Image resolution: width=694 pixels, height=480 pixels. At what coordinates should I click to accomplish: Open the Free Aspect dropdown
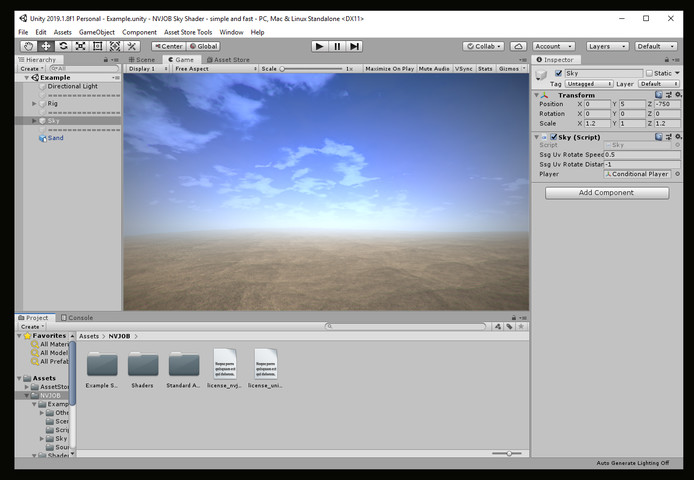coord(215,69)
